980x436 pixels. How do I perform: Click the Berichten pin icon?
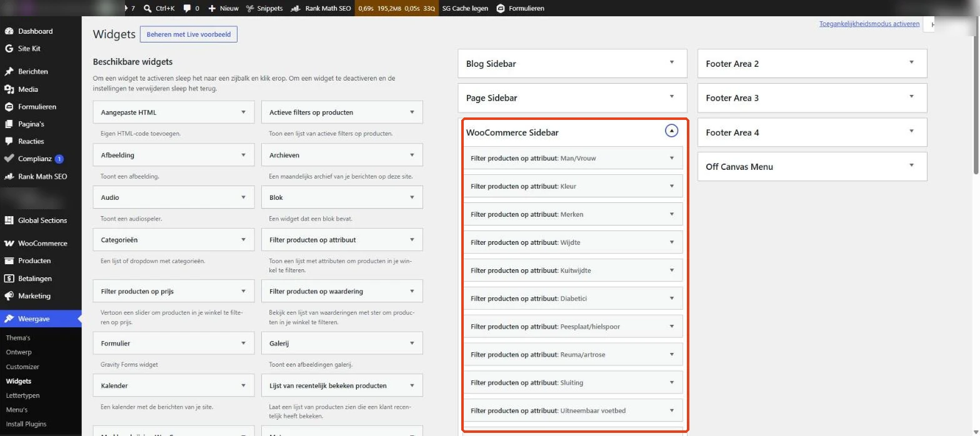tap(9, 71)
